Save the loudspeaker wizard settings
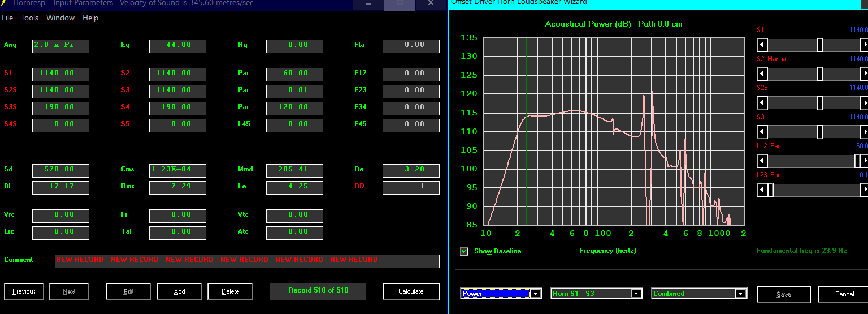Screen dimensions: 868x314 point(783,294)
